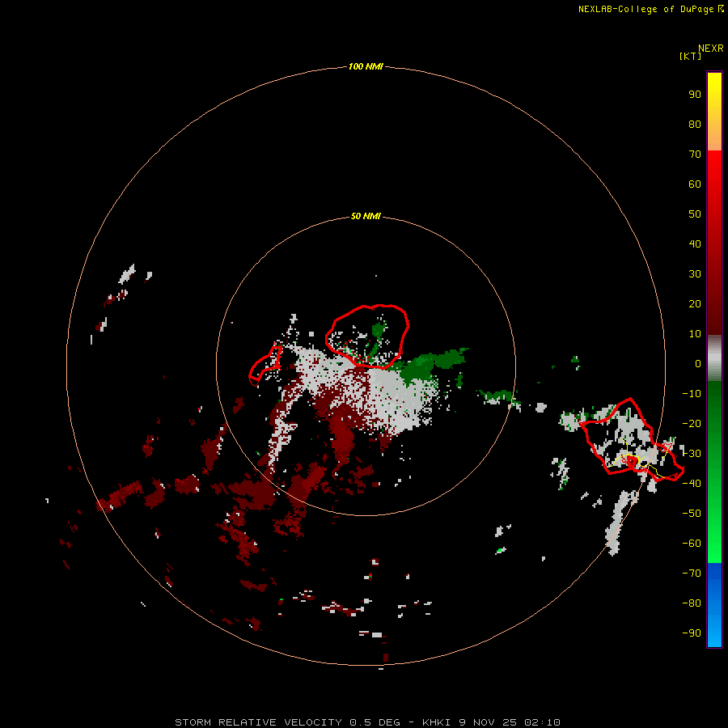Click the 50 NMI range ring label
The width and height of the screenshot is (728, 728).
[x=366, y=216]
